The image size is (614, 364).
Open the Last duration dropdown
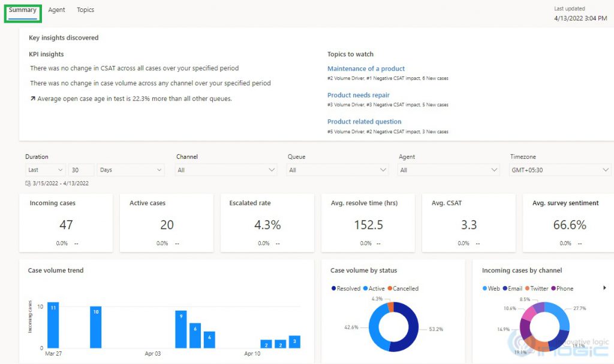pos(45,170)
